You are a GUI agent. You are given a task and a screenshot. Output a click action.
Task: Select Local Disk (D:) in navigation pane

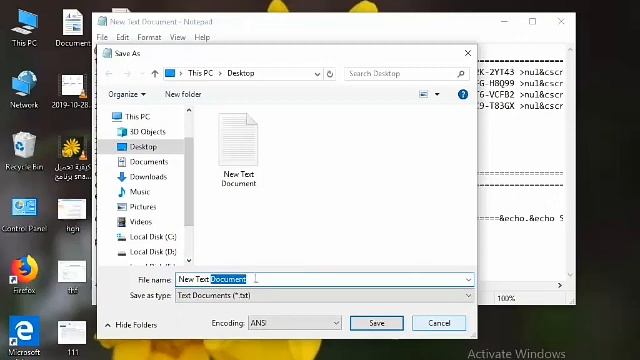(147, 252)
